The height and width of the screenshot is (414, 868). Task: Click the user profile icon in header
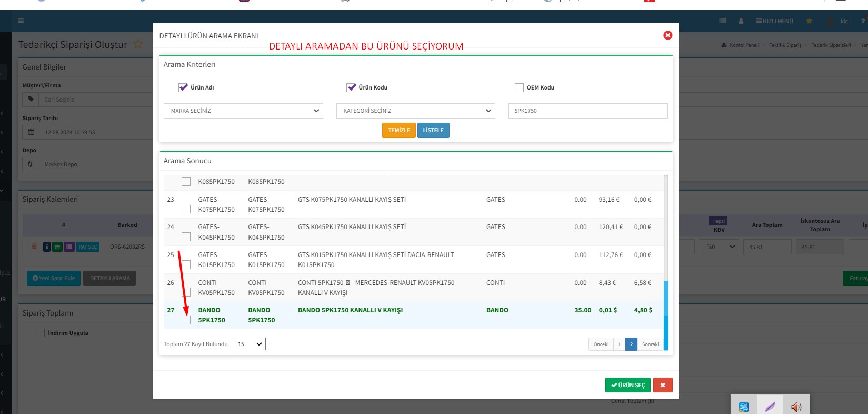coord(741,21)
